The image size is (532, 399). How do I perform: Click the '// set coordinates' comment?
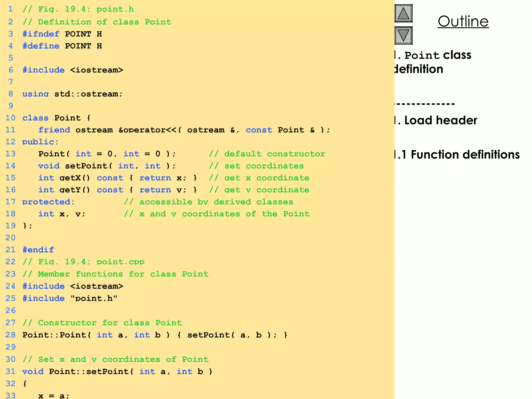coord(256,166)
